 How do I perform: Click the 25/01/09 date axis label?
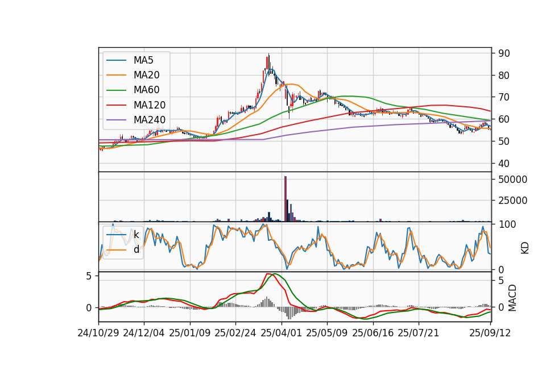point(190,333)
